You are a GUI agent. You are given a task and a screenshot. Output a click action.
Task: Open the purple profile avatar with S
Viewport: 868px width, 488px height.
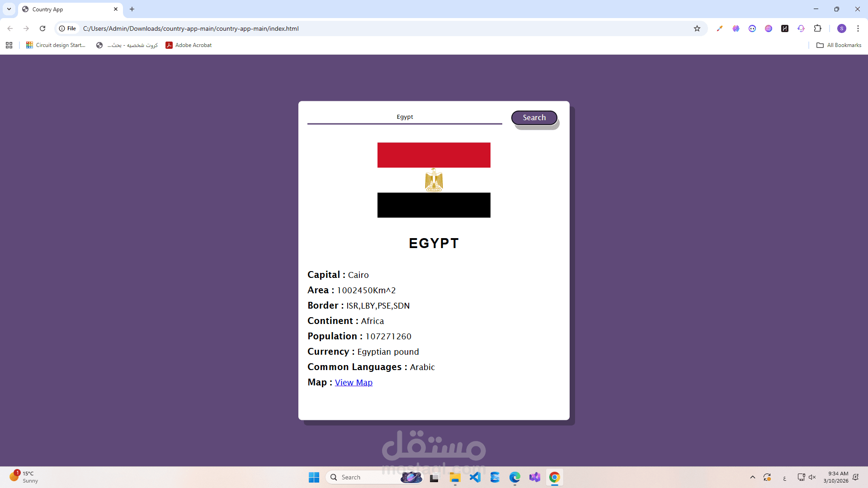pyautogui.click(x=842, y=28)
